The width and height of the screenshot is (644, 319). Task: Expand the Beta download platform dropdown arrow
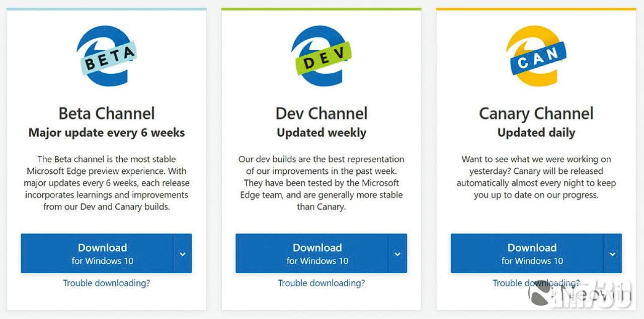coord(183,254)
